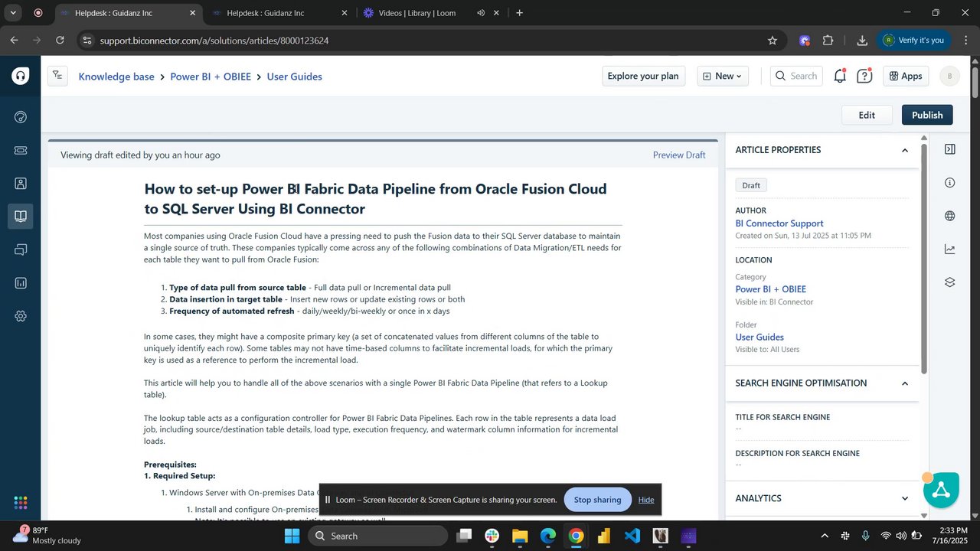Open the globe translations icon in right rail

pos(950,216)
